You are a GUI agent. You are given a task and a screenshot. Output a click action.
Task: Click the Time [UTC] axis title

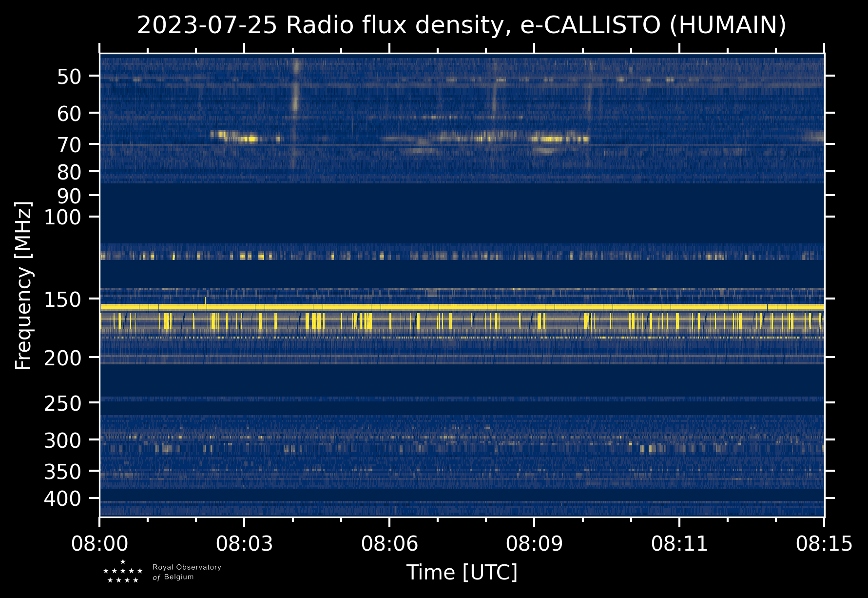pos(462,572)
